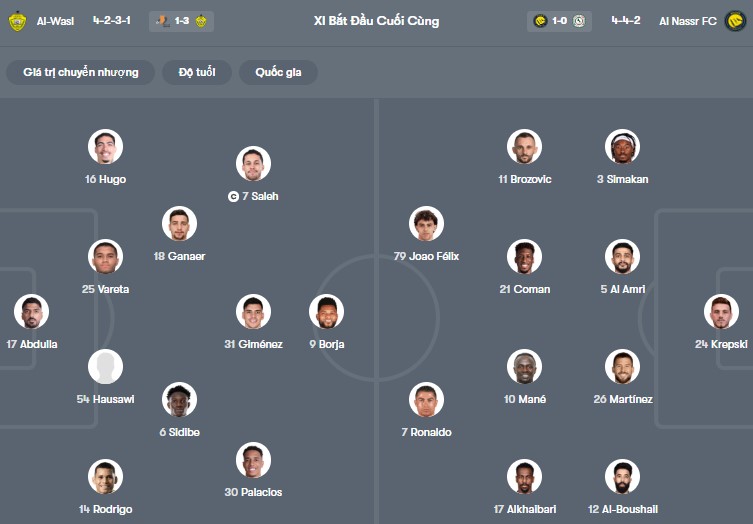Open Hausawi's placeholder avatar
The width and height of the screenshot is (753, 524).
coord(105,367)
